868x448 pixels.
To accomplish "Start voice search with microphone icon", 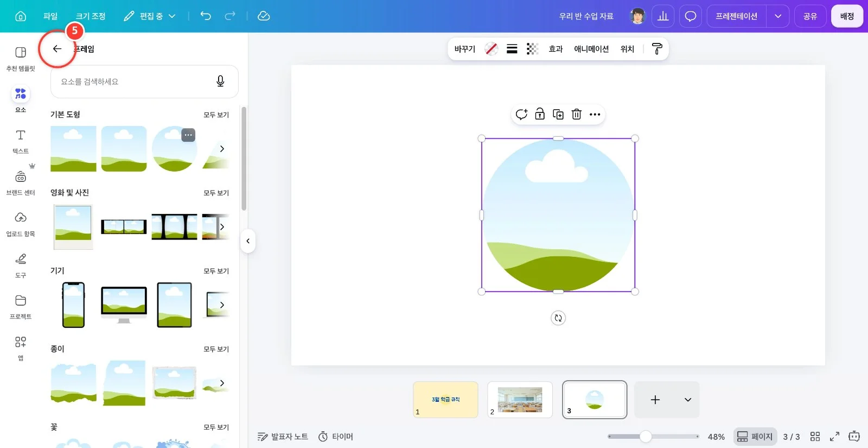I will [220, 81].
